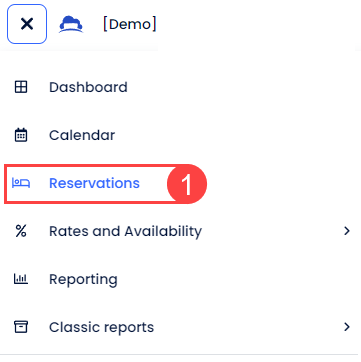The width and height of the screenshot is (361, 362).
Task: Close the navigation menu with X
Action: pos(27,24)
